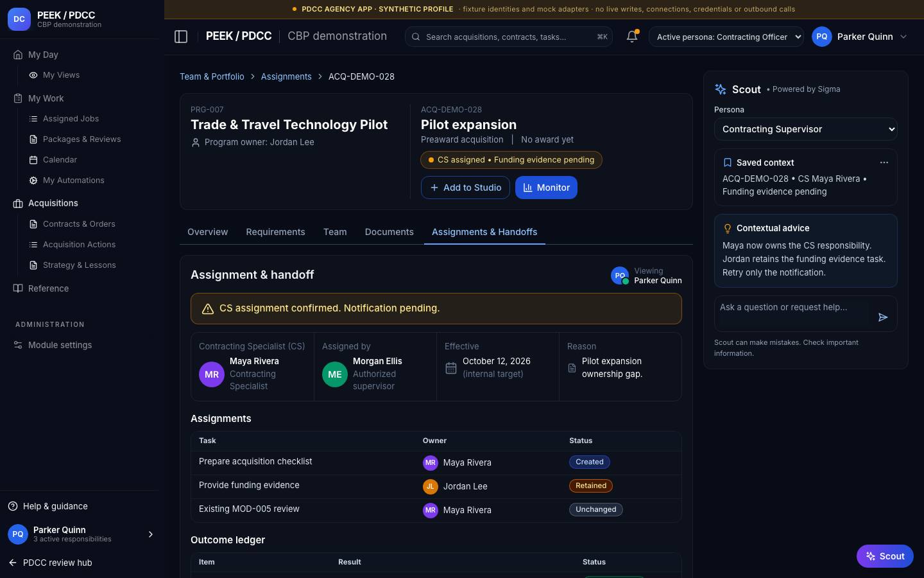Expand Parker Quinn responsibilities in the sidebar

tap(151, 534)
